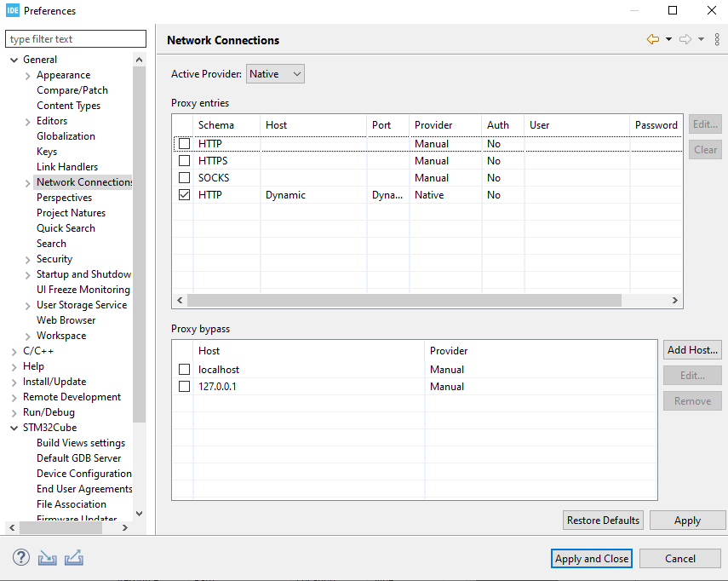This screenshot has height=581, width=728.
Task: Expand the C/C++ tree node
Action: tap(14, 352)
